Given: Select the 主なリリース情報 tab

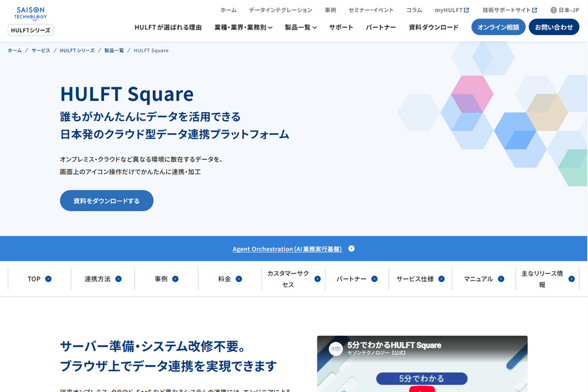Looking at the screenshot, I should click(x=547, y=279).
